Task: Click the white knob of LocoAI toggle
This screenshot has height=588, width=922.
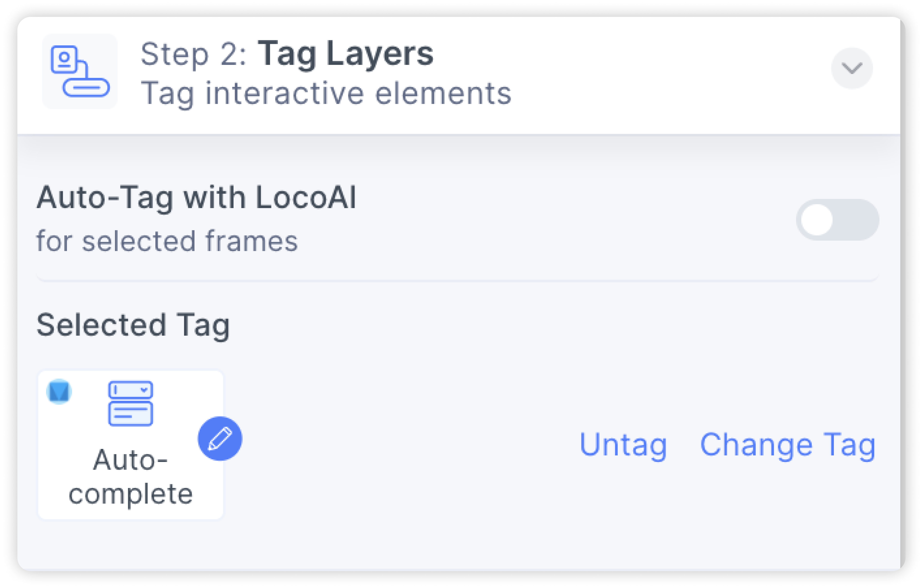Action: pyautogui.click(x=817, y=220)
